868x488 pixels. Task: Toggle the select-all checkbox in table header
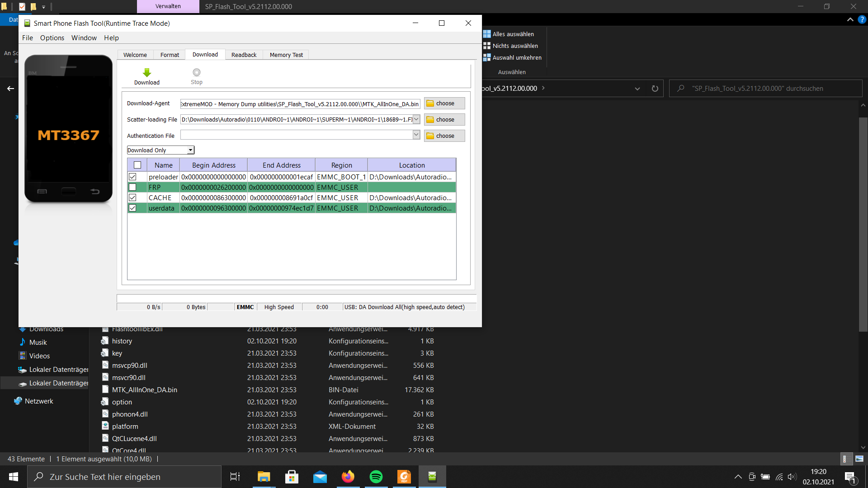tap(137, 165)
